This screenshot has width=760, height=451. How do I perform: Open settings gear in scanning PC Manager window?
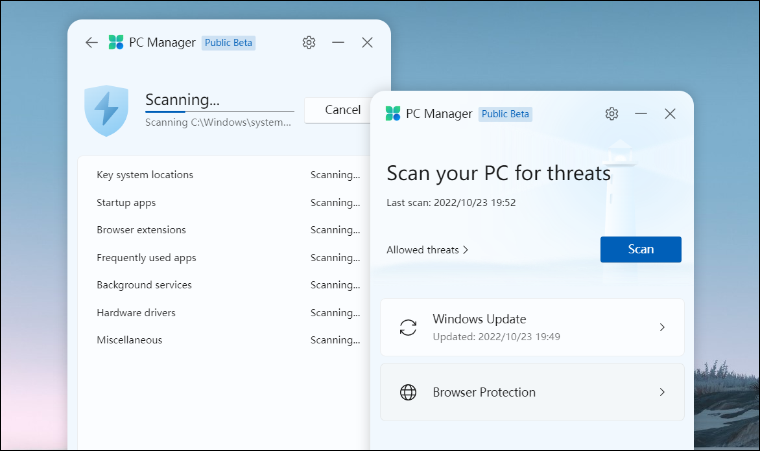[309, 43]
